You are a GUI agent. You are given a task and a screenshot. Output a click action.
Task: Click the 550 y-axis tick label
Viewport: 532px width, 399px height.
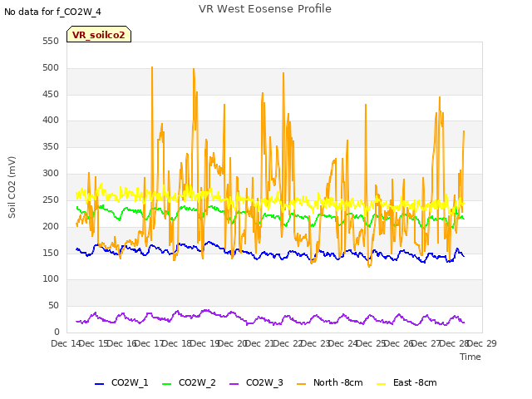pyautogui.click(x=51, y=41)
